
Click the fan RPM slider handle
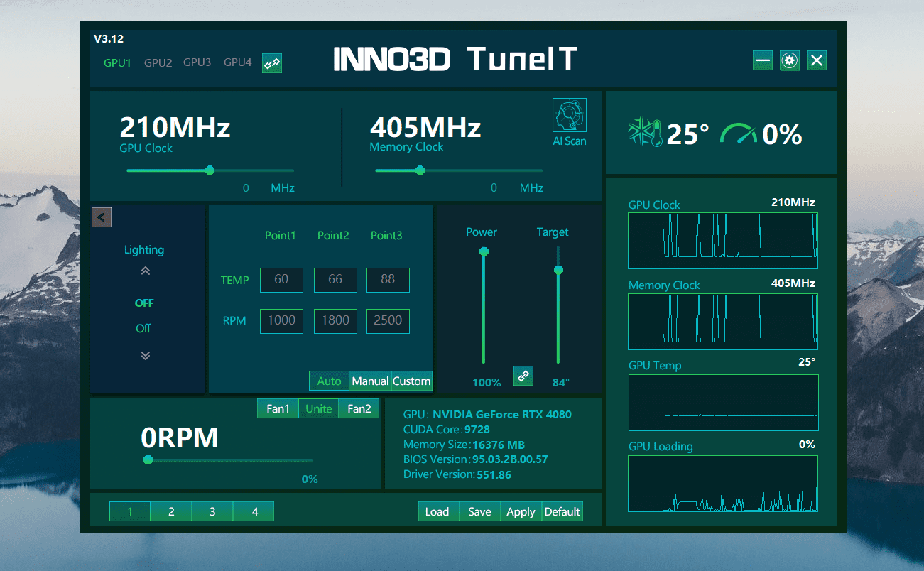pyautogui.click(x=148, y=459)
